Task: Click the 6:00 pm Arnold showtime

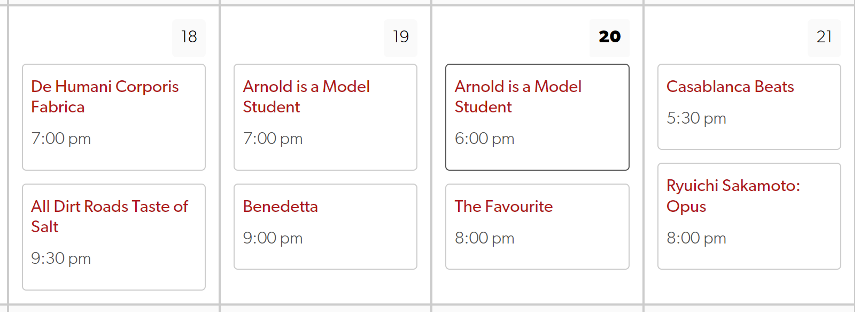Action: 484,139
